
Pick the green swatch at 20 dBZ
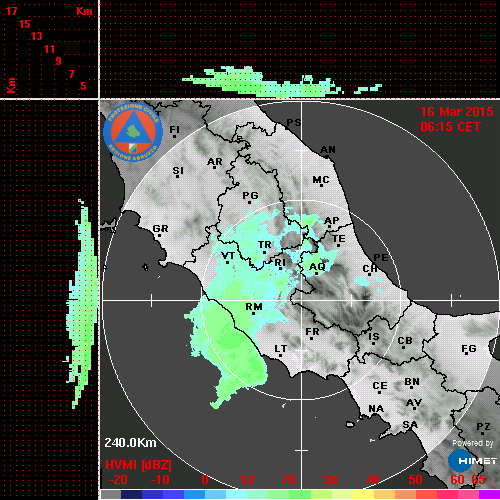pos(289,494)
